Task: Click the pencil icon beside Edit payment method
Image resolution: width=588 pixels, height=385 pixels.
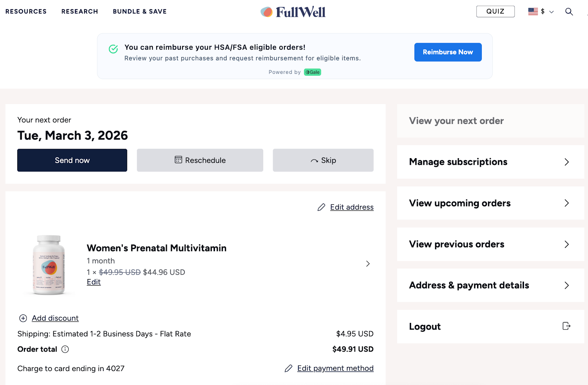Action: click(x=288, y=368)
